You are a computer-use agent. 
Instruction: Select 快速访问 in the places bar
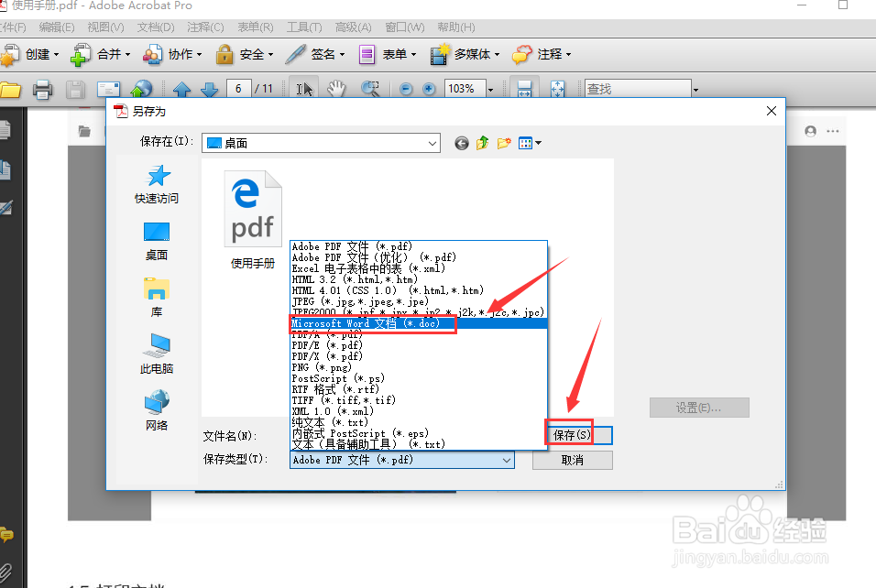157,185
